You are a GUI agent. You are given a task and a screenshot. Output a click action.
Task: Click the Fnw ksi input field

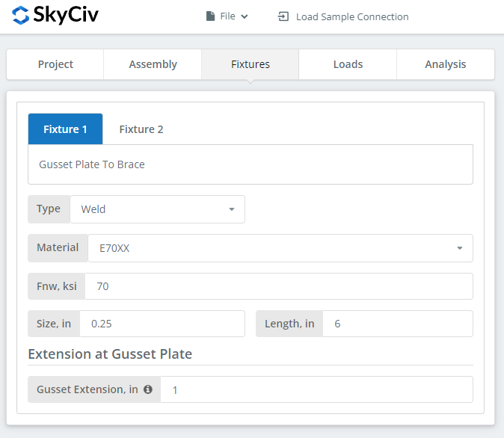279,286
